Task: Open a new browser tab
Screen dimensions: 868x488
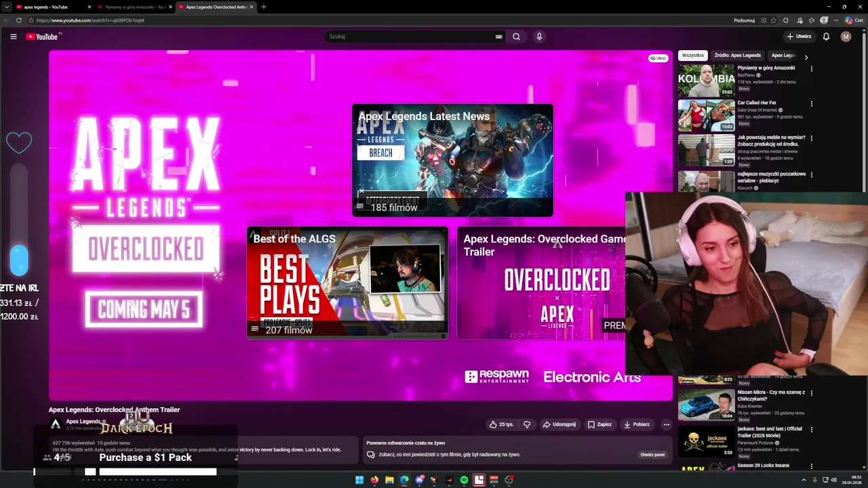Action: (263, 7)
